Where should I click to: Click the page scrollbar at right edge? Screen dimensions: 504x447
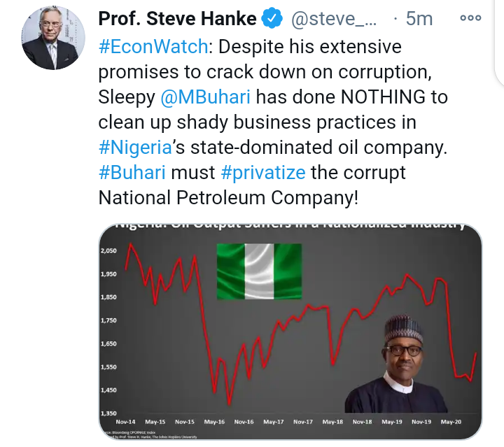[499, 43]
